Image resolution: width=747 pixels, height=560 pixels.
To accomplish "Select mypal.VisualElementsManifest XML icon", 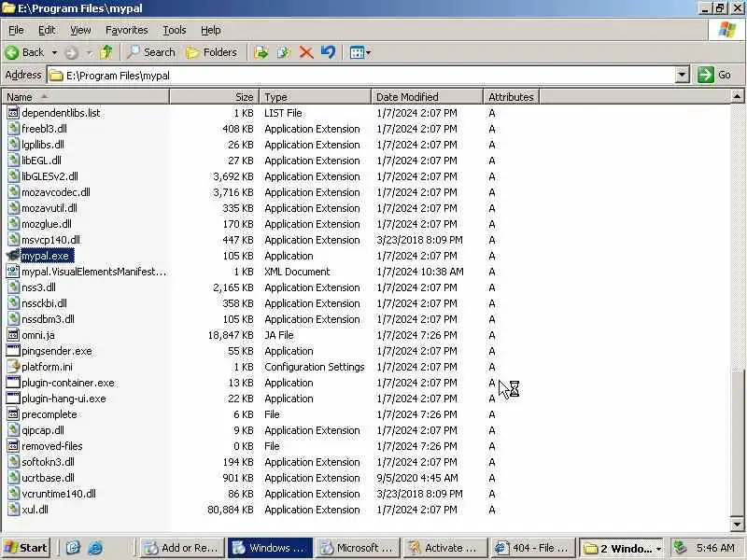I will (13, 272).
